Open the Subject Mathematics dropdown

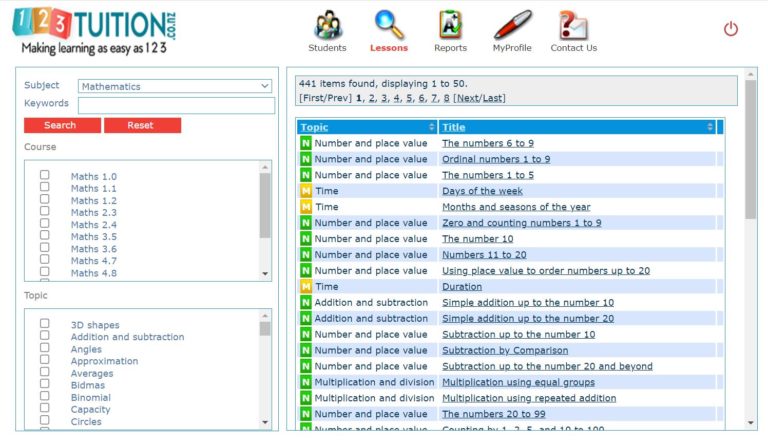(x=175, y=87)
